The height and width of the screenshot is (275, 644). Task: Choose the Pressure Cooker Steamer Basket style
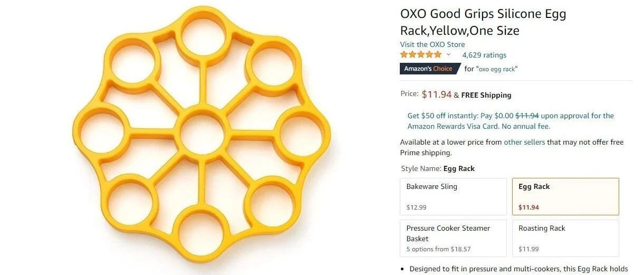click(453, 238)
